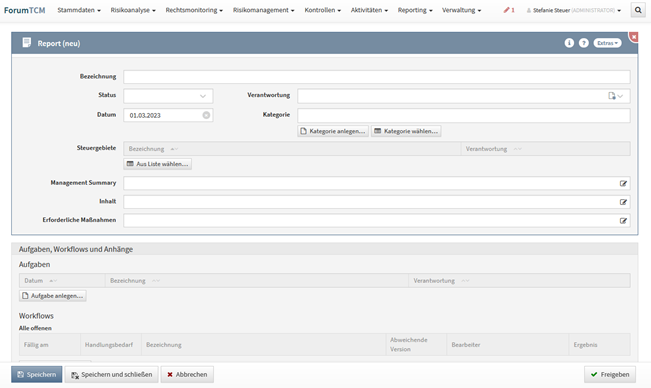Open the Kontrollen menu
The image size is (651, 388).
pyautogui.click(x=323, y=10)
